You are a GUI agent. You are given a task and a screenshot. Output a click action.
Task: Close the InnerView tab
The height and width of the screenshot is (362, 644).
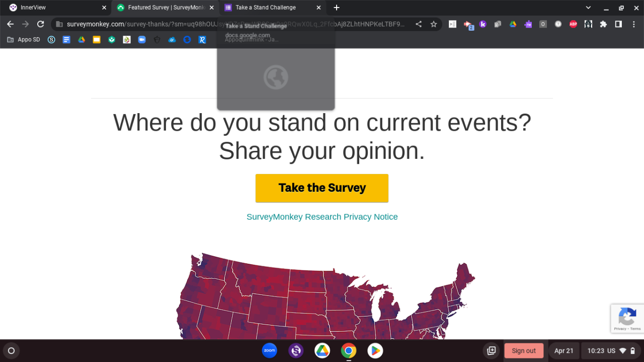[104, 8]
